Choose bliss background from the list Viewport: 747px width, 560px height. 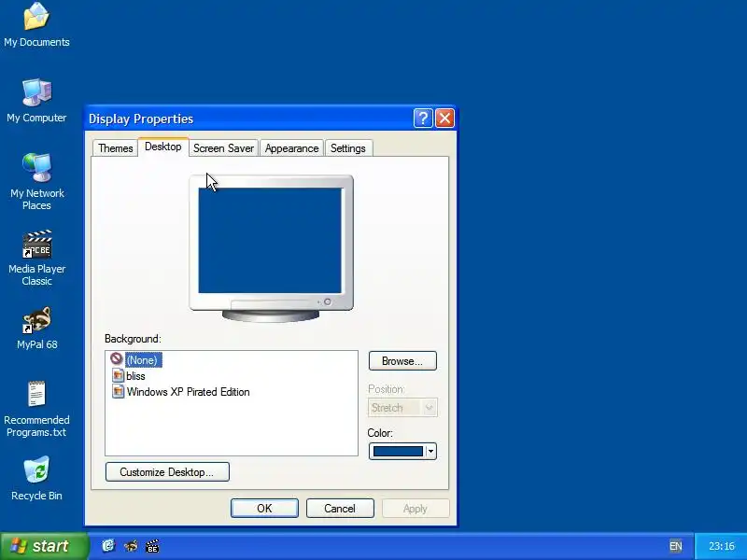click(x=135, y=376)
